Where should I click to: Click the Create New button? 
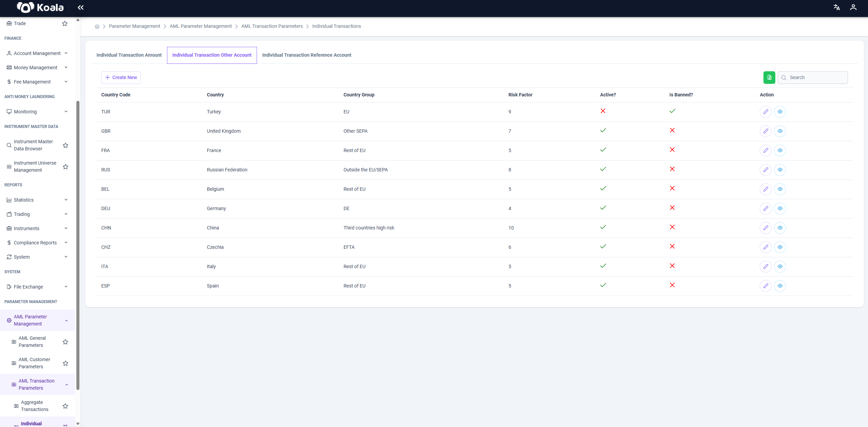121,77
